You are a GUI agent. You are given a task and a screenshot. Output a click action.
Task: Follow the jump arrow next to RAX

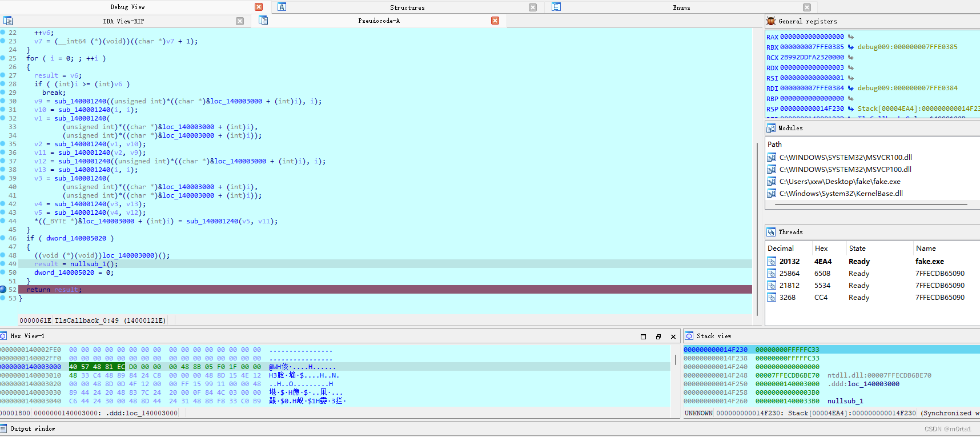click(x=850, y=37)
